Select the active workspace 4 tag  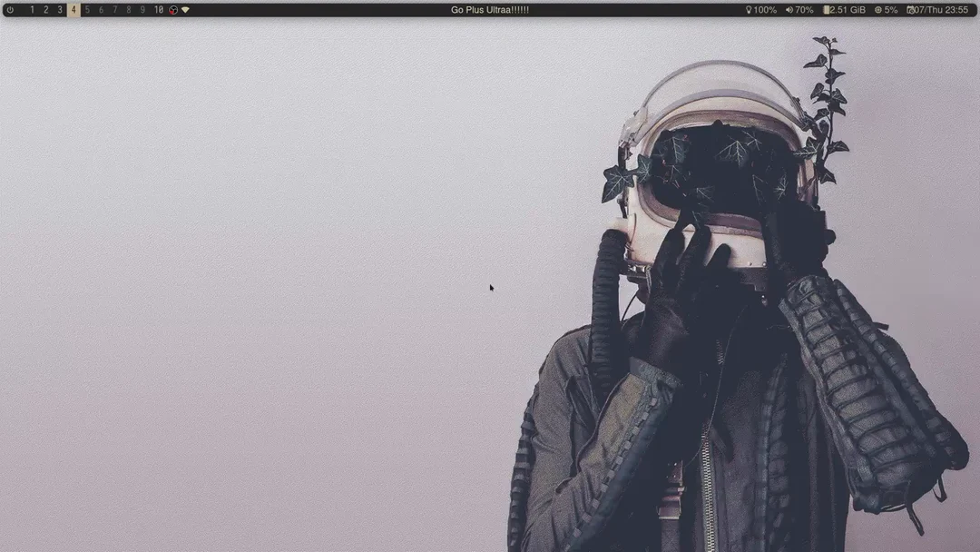pos(73,9)
